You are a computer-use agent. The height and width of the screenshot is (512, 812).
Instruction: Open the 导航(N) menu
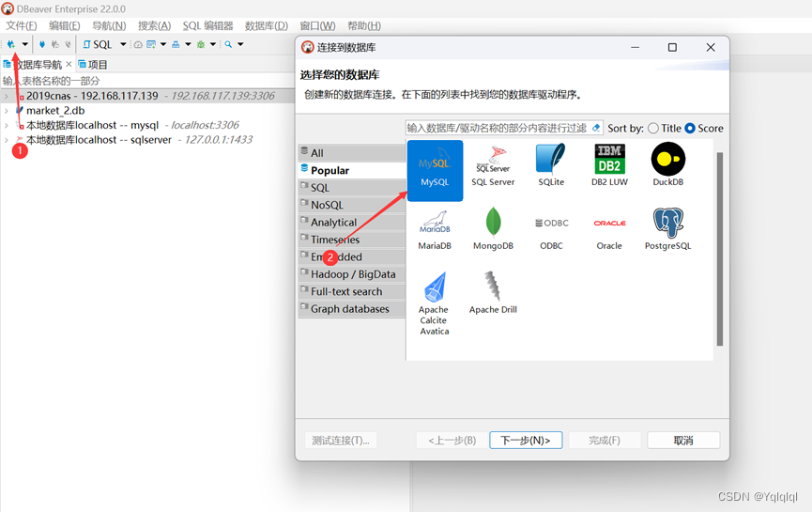pyautogui.click(x=109, y=26)
